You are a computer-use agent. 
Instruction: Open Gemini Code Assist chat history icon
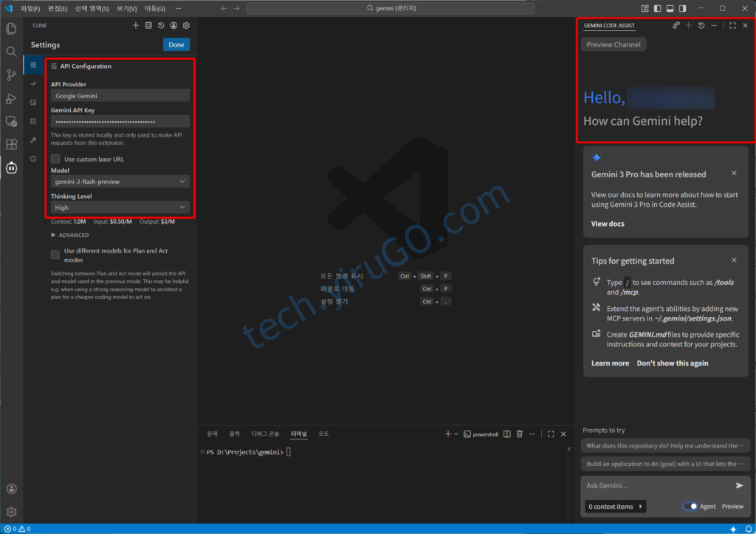[701, 26]
